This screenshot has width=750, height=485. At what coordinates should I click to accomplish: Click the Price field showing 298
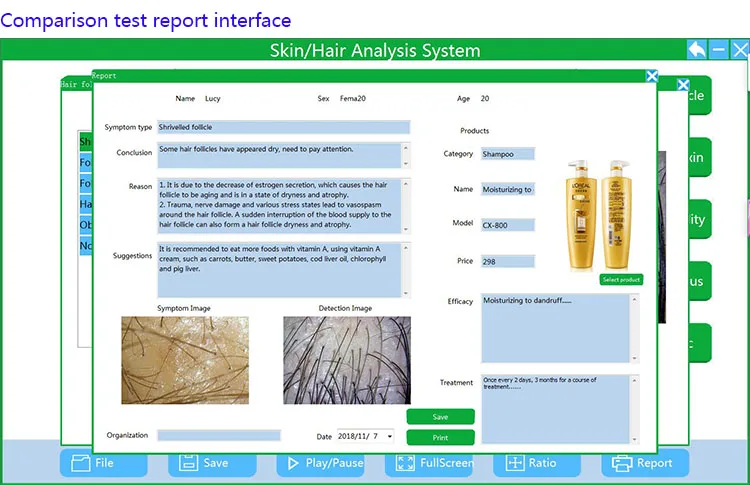(508, 261)
